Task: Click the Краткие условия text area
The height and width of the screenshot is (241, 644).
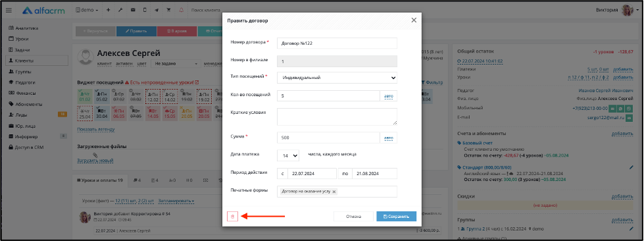Action: click(337, 117)
